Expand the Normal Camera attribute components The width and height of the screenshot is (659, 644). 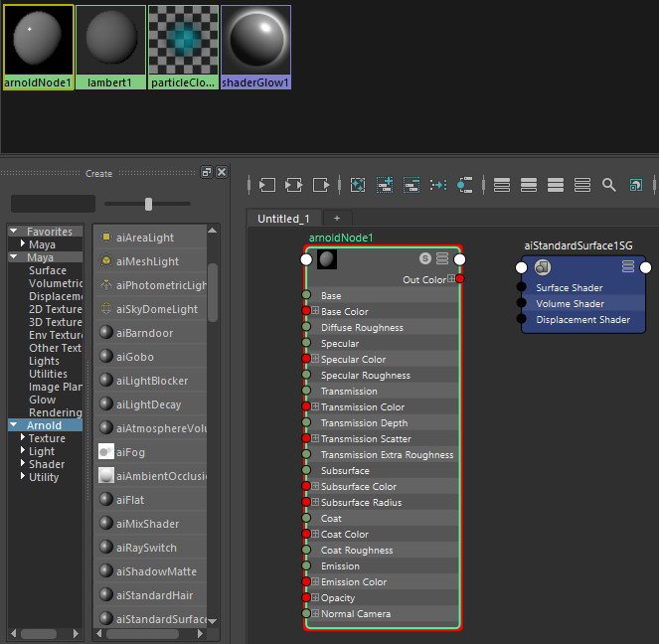pyautogui.click(x=315, y=613)
